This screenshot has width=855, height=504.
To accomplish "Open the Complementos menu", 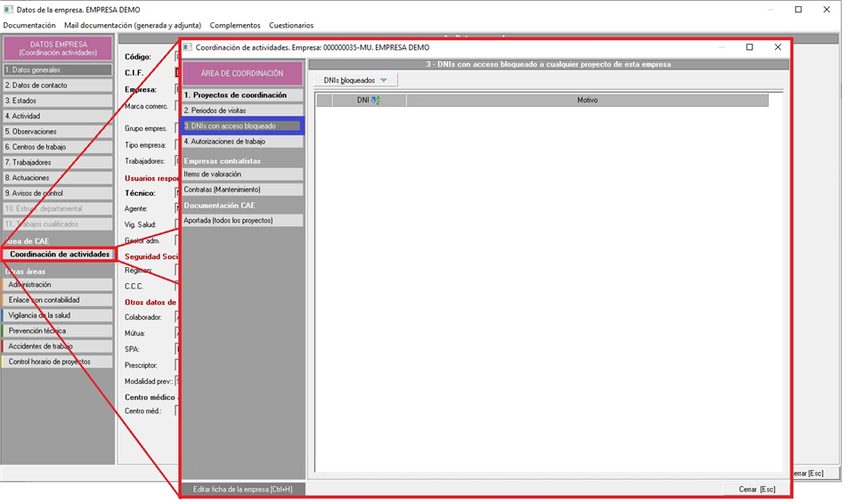I will 235,26.
